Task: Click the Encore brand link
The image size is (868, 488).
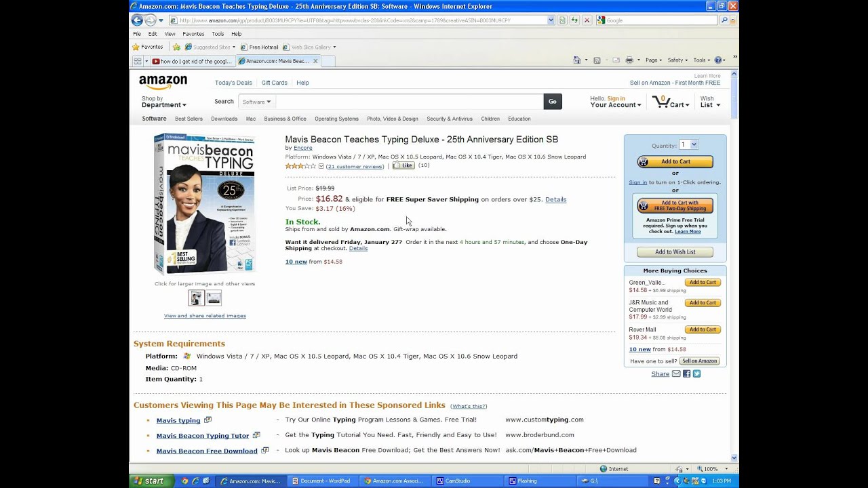Action: point(303,148)
